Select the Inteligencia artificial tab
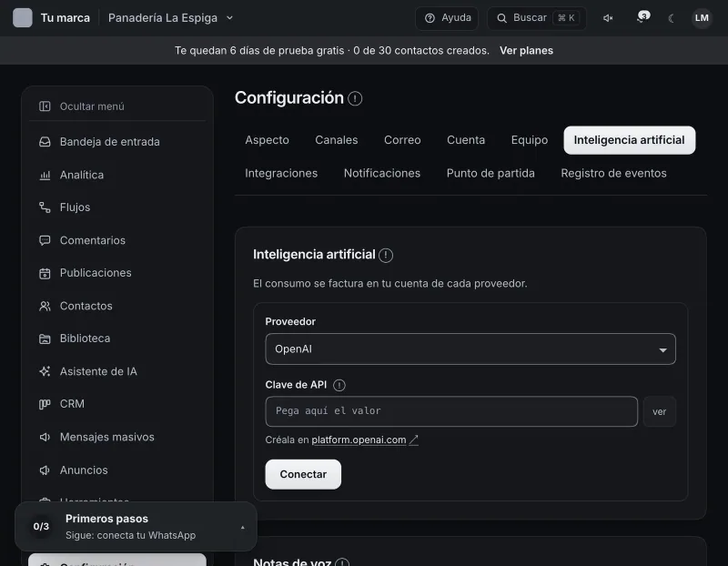This screenshot has width=728, height=566. pyautogui.click(x=629, y=140)
